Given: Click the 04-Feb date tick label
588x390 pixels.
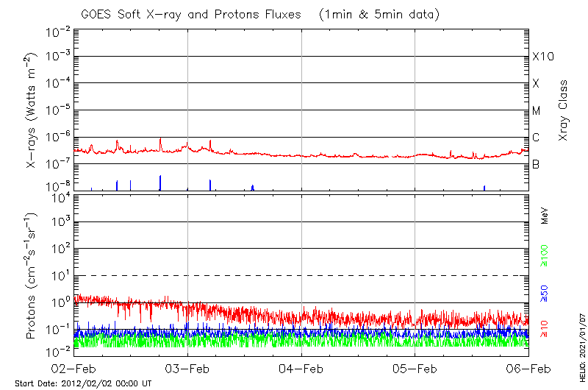Looking at the screenshot, I should [x=301, y=369].
